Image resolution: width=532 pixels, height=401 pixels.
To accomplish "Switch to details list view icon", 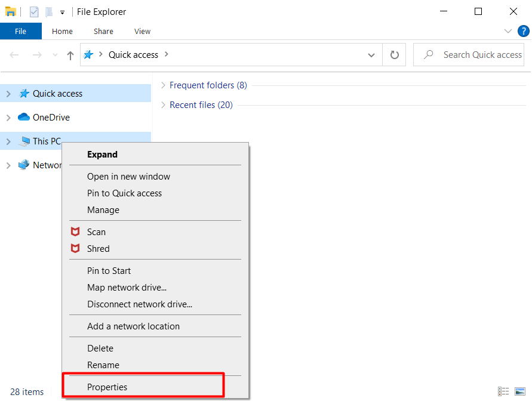I will [503, 391].
